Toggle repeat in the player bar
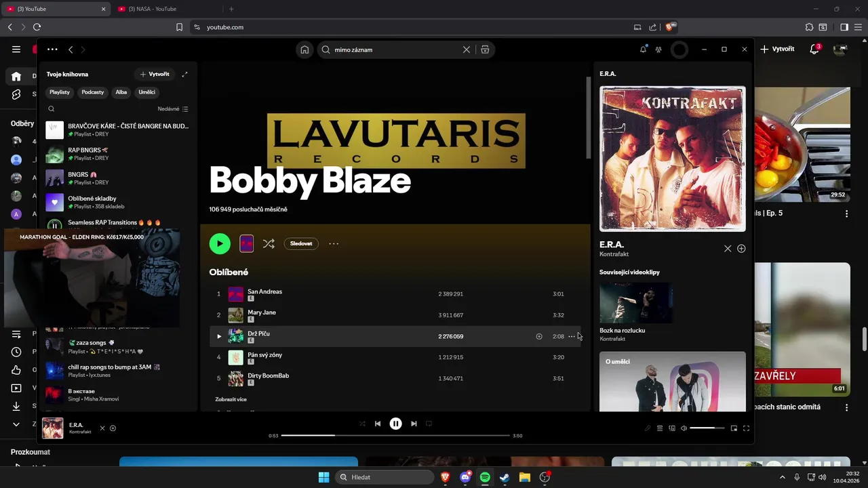The height and width of the screenshot is (488, 868). point(429,424)
